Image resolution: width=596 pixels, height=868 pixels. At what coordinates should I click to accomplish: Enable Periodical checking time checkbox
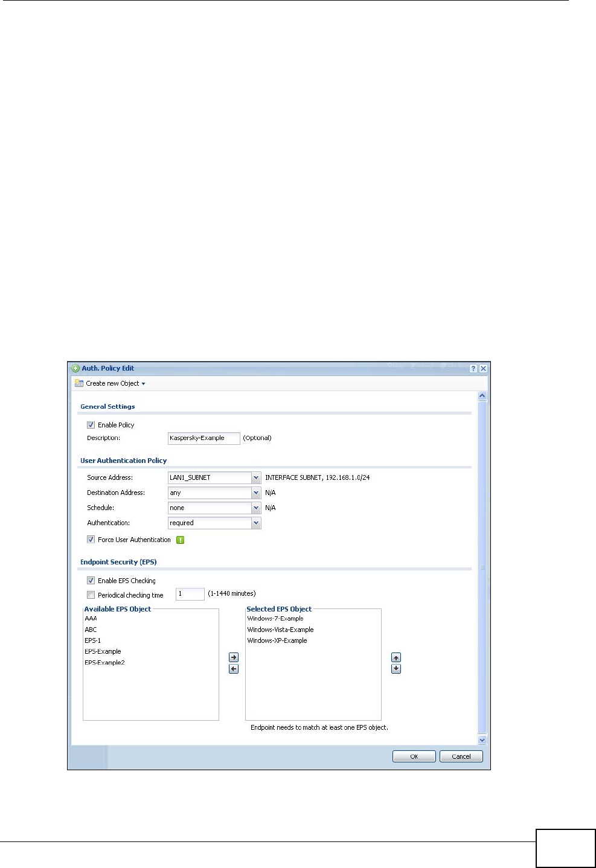pos(91,595)
